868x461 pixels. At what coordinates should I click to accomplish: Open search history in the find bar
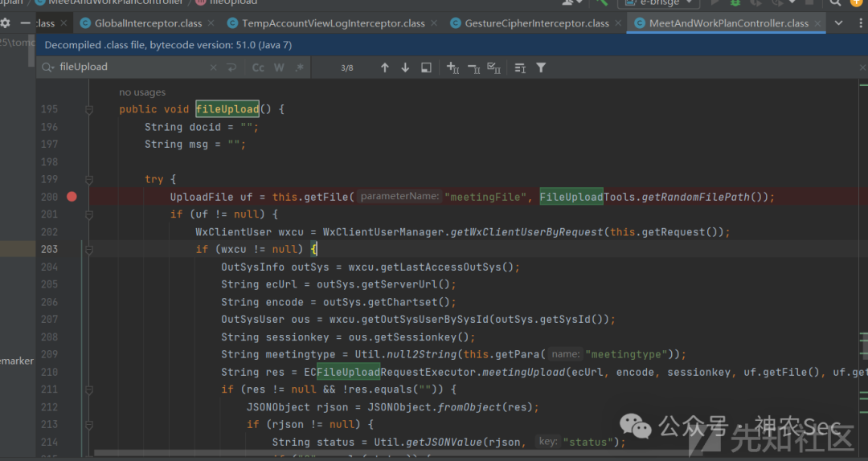tap(47, 67)
